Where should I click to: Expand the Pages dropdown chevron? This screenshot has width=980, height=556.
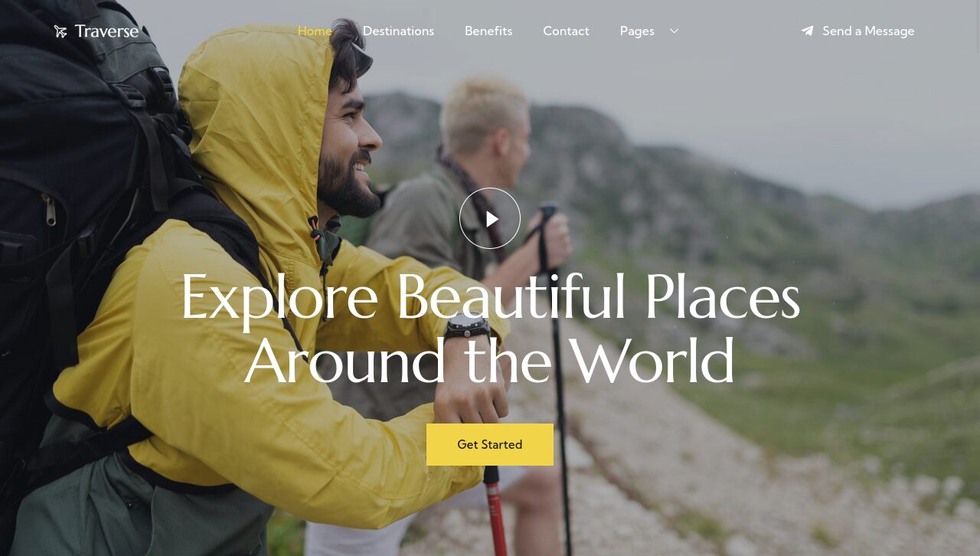pos(674,31)
